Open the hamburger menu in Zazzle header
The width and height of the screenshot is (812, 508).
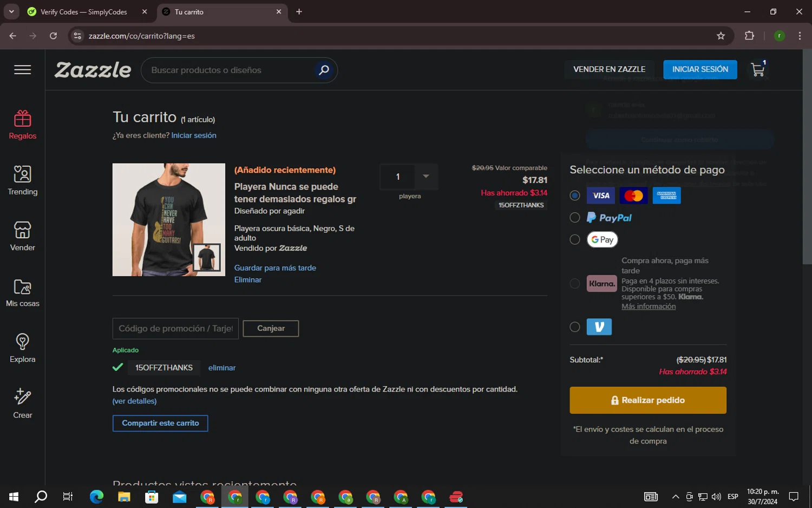tap(22, 70)
